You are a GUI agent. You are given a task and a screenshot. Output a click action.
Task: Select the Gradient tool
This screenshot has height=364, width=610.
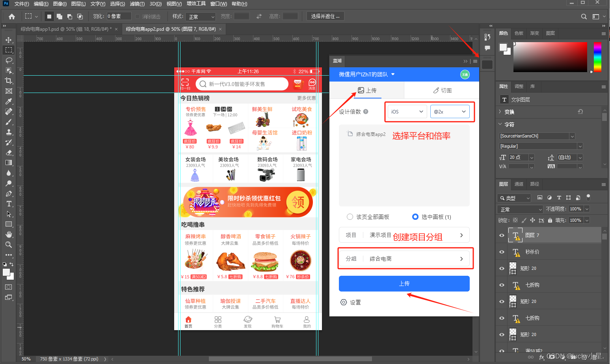(9, 163)
